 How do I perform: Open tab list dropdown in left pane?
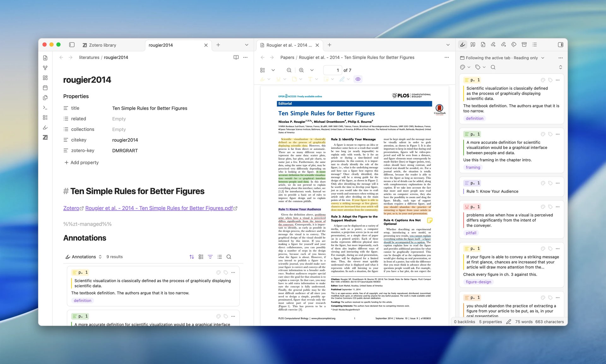[247, 45]
